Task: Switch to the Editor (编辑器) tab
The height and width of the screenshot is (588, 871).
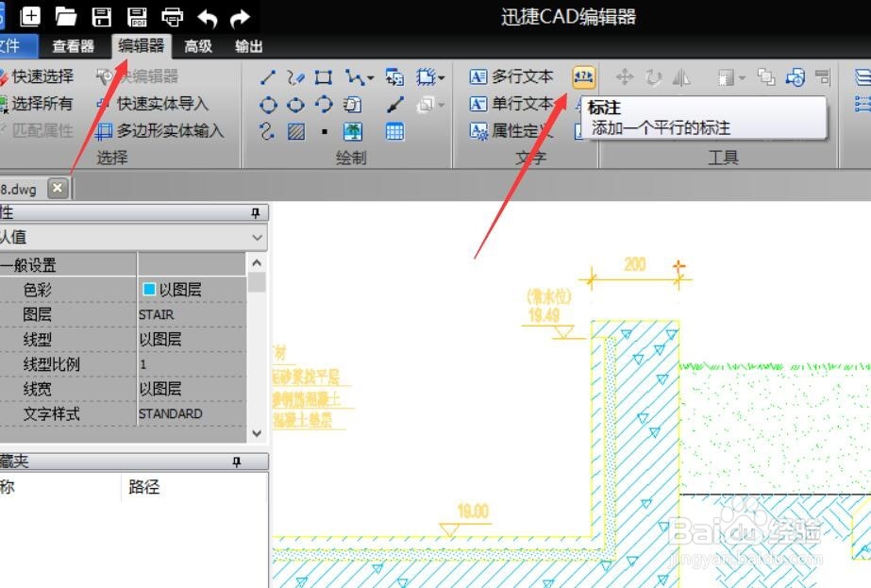Action: pyautogui.click(x=142, y=45)
